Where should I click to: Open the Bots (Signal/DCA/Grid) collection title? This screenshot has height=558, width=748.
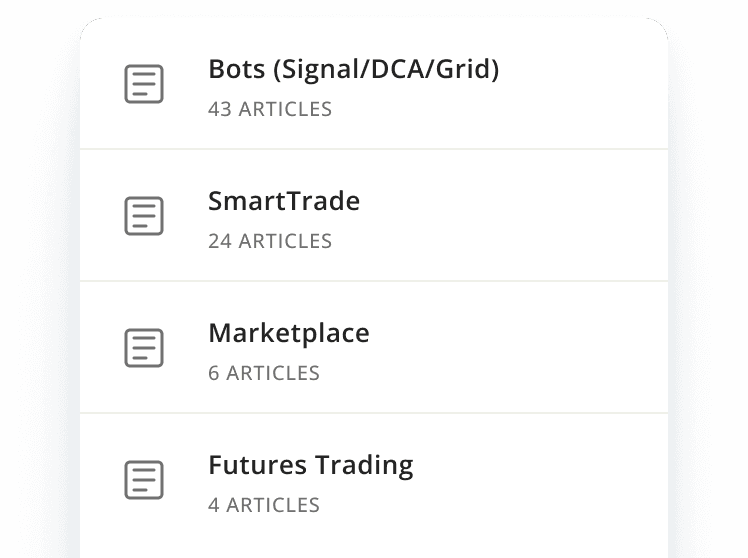353,69
